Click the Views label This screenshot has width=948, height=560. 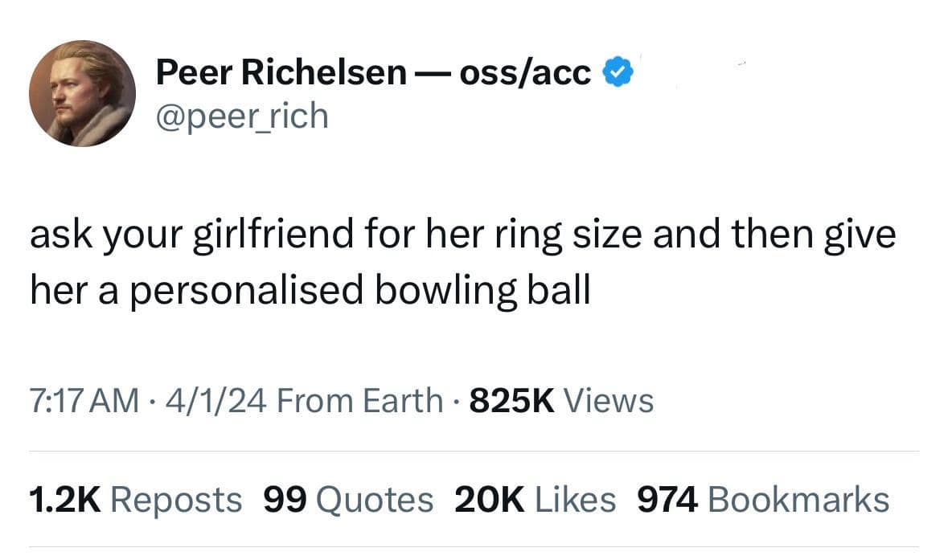click(609, 399)
